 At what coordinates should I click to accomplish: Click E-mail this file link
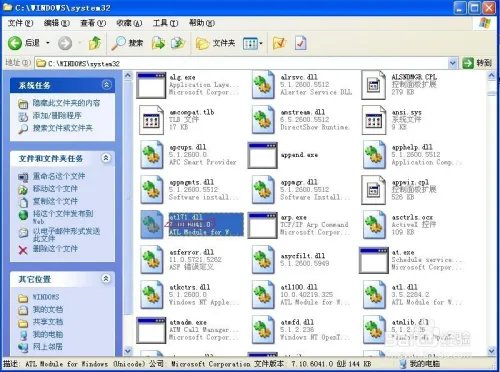66,235
